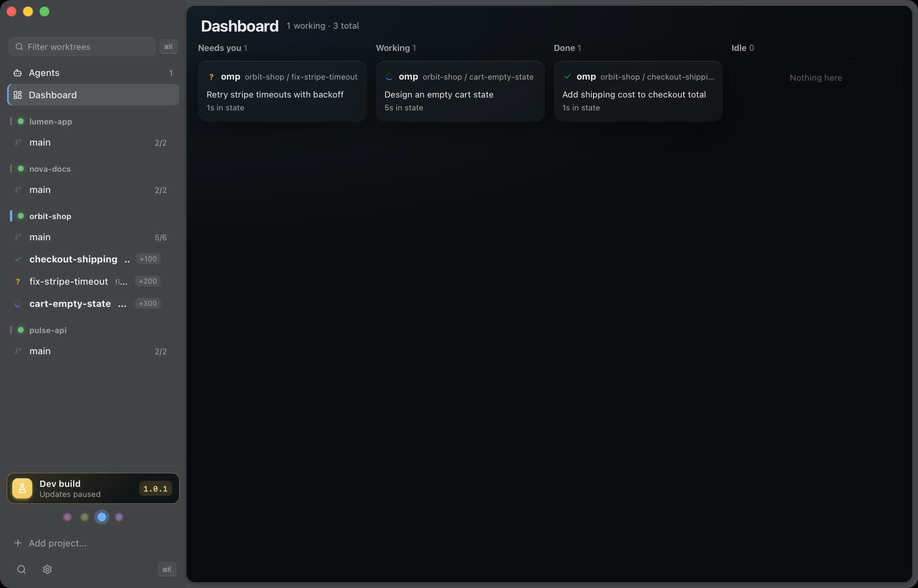Open the pulse-api project header
Screen dimensions: 918x588
pyautogui.click(x=93, y=330)
